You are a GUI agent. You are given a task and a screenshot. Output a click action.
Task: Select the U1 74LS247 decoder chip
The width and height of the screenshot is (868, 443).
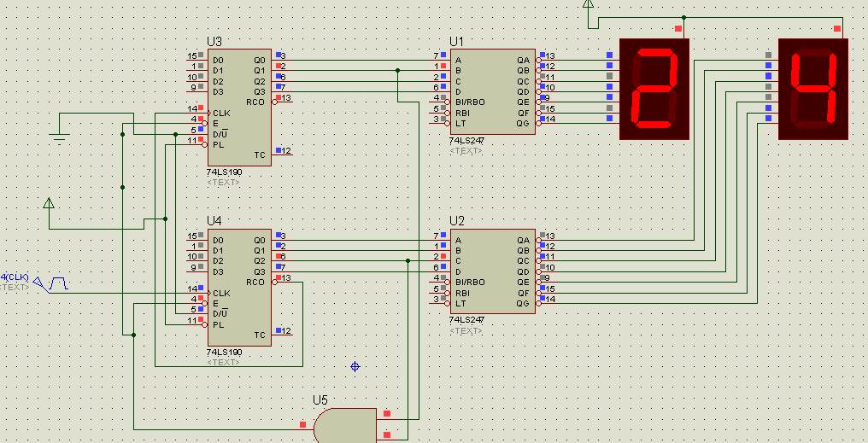pyautogui.click(x=493, y=92)
